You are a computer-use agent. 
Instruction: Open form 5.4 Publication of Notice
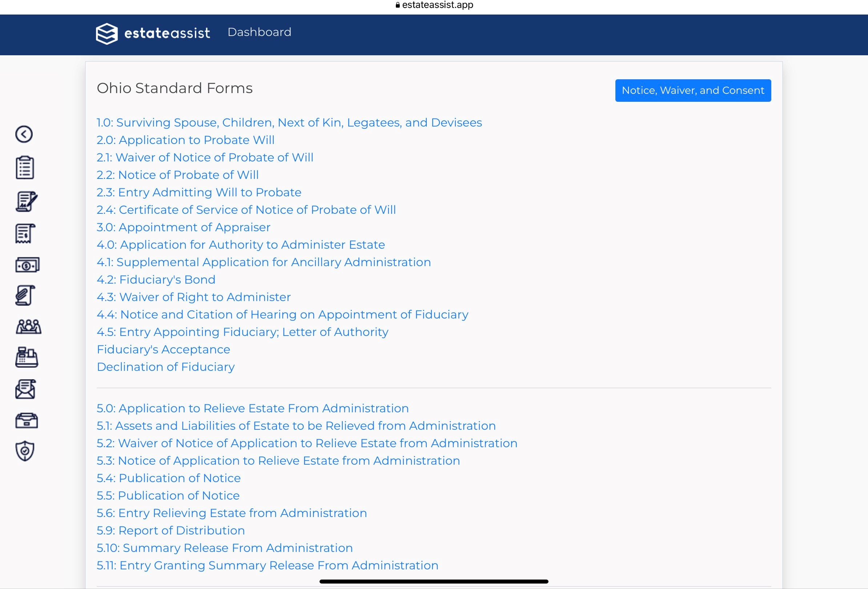click(x=169, y=478)
